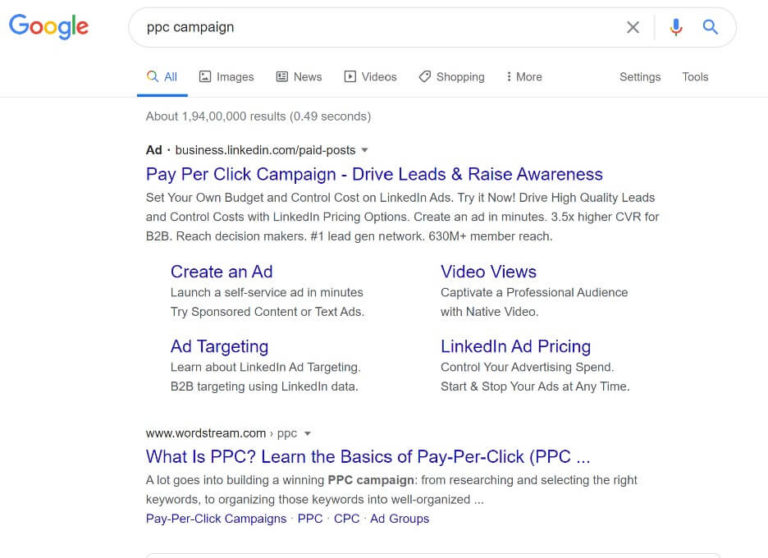Screen dimensions: 768x558
Task: Select the Shopping tab
Action: (451, 77)
